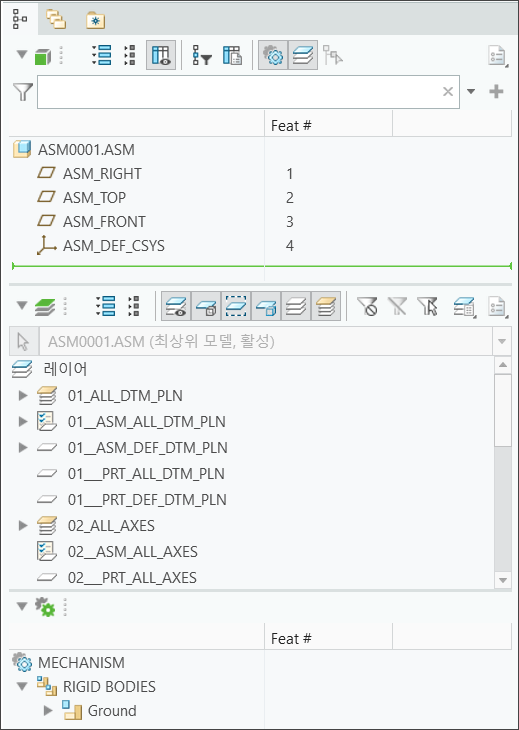
Task: Click the Collapse All icon in model tree toolbar
Action: 130,55
